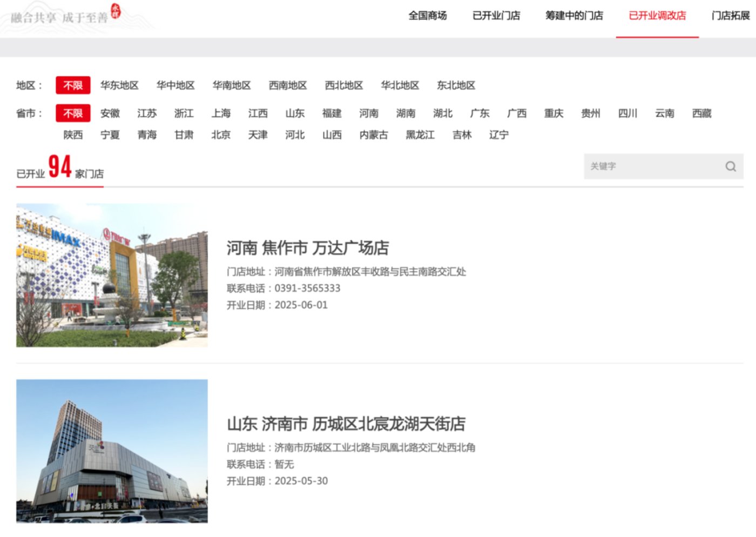
Task: Select the 已开业调改店 tab
Action: click(x=657, y=16)
